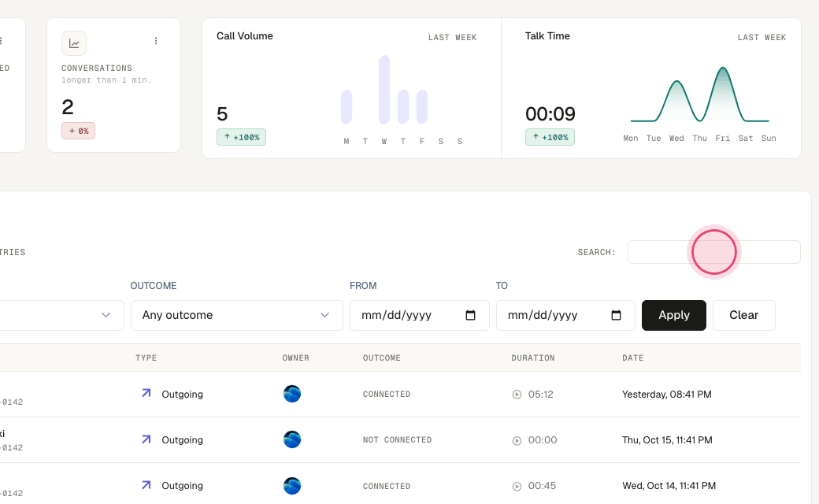Play recording of the 00:45 call
This screenshot has height=504, width=819.
click(x=517, y=486)
